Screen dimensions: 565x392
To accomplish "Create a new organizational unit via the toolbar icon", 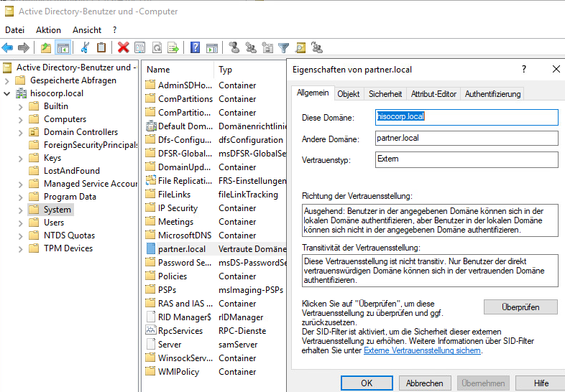I will pos(267,47).
